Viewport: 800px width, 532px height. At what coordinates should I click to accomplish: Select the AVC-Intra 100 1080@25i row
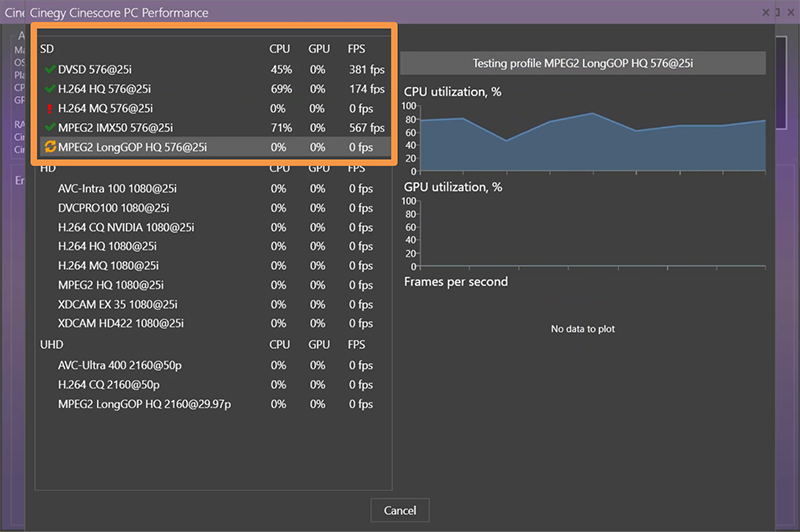click(x=215, y=189)
